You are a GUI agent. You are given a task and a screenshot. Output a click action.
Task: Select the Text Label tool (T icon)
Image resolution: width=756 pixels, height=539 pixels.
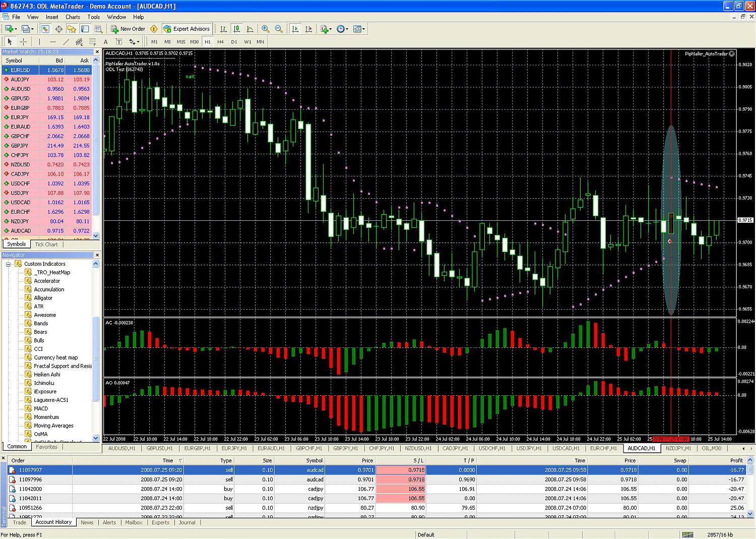(119, 41)
